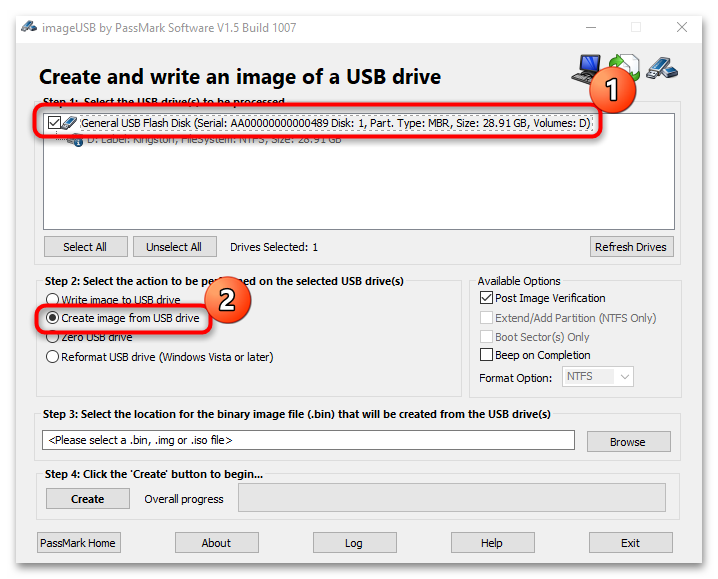Select General USB Flash Disk drive row text
Viewport: 718px width, 579px height.
(x=336, y=123)
